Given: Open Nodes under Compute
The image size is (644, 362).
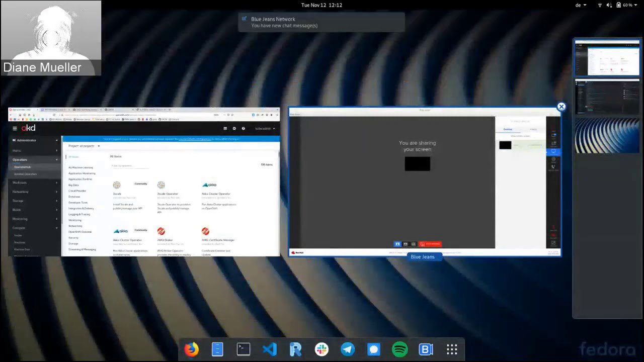Looking at the screenshot, I should [x=18, y=235].
